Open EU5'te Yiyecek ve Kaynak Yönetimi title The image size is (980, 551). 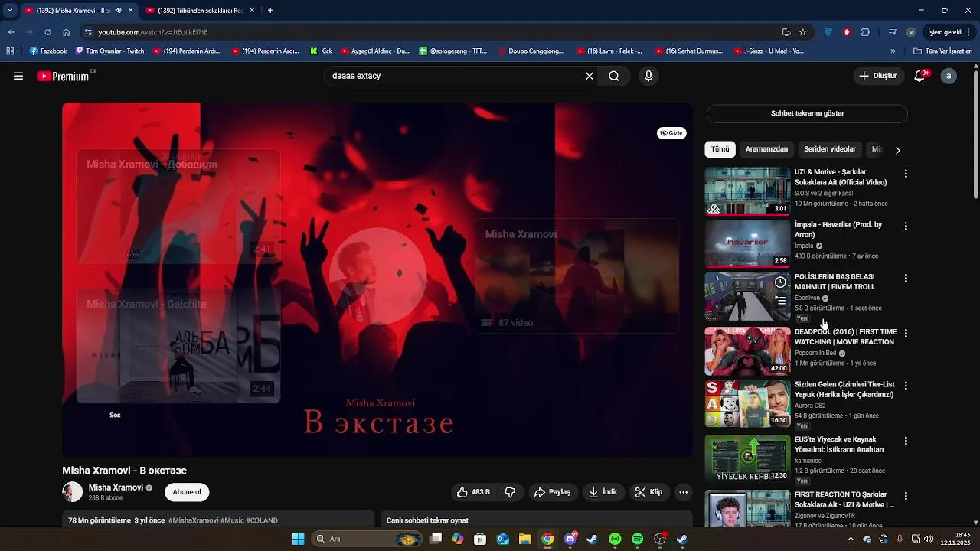click(x=839, y=445)
